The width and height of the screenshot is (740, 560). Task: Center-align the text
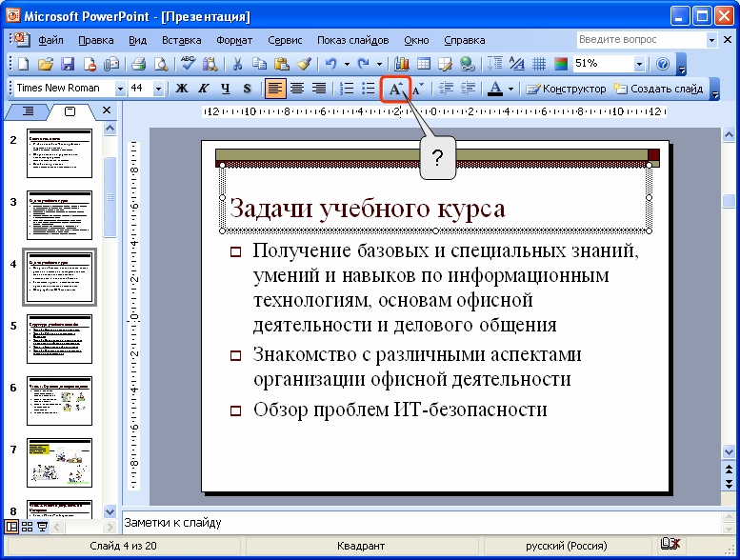(297, 89)
